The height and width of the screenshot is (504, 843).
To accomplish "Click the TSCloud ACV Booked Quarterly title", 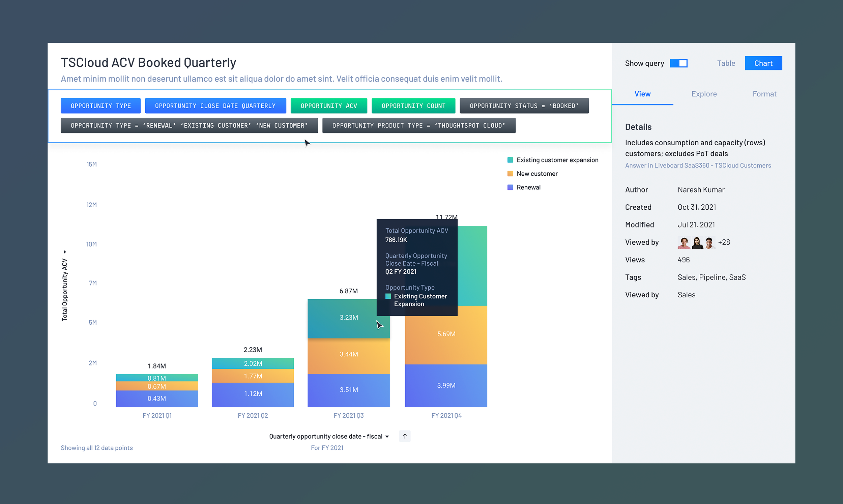I will (148, 63).
